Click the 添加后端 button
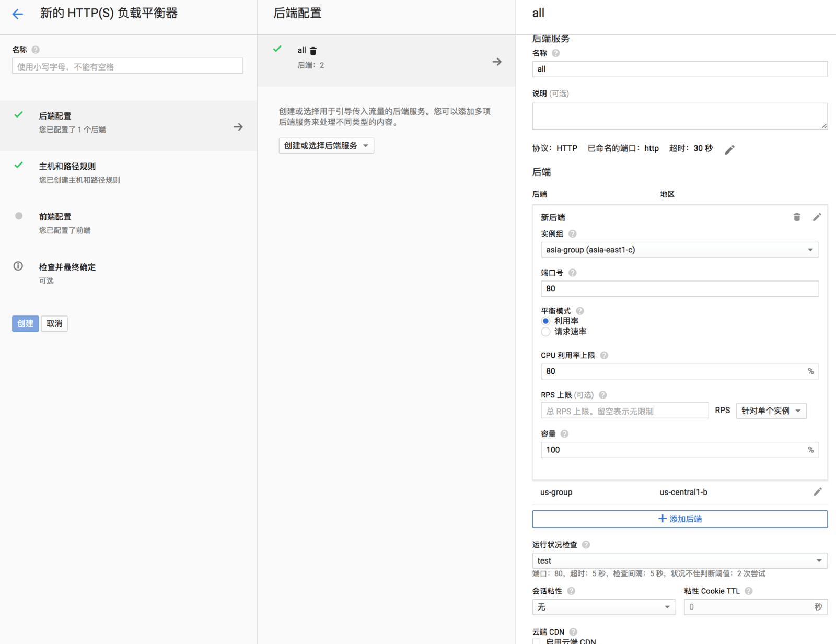 [x=679, y=519]
